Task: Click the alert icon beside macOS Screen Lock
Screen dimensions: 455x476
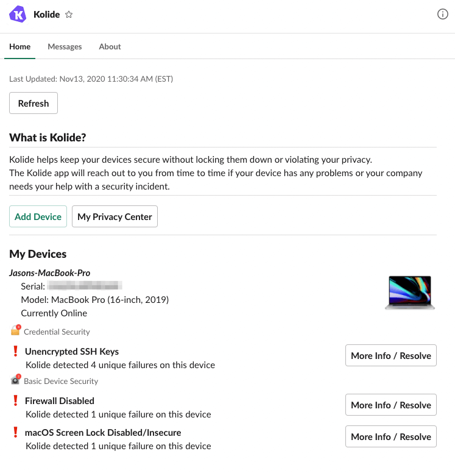Action: 16,433
